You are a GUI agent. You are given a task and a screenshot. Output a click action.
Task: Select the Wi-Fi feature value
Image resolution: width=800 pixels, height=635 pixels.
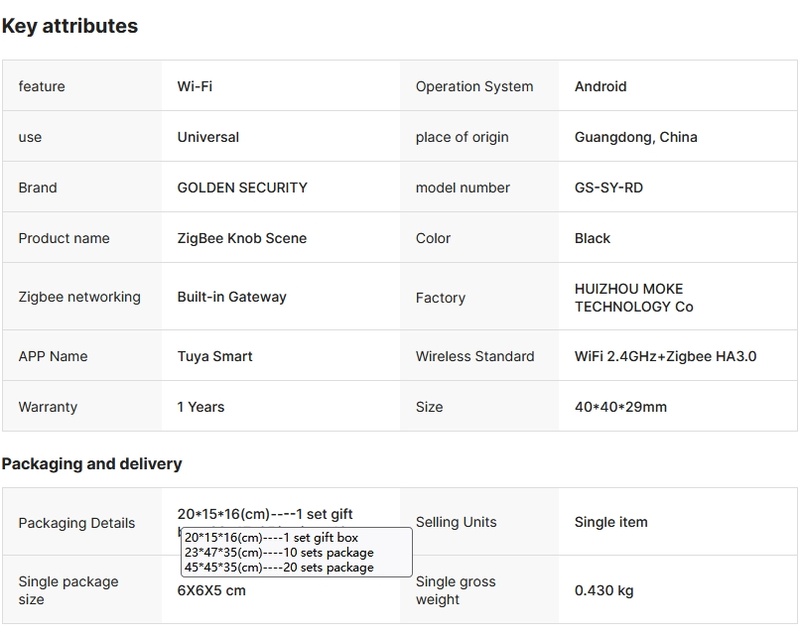[194, 87]
